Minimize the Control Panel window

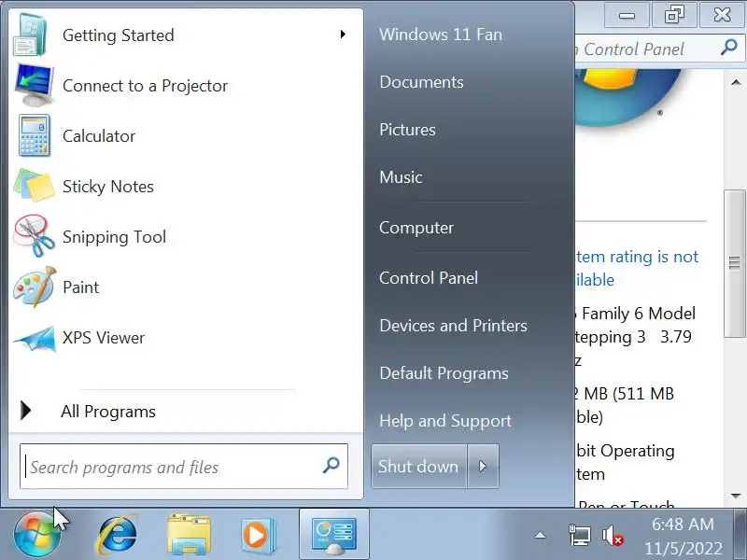627,15
